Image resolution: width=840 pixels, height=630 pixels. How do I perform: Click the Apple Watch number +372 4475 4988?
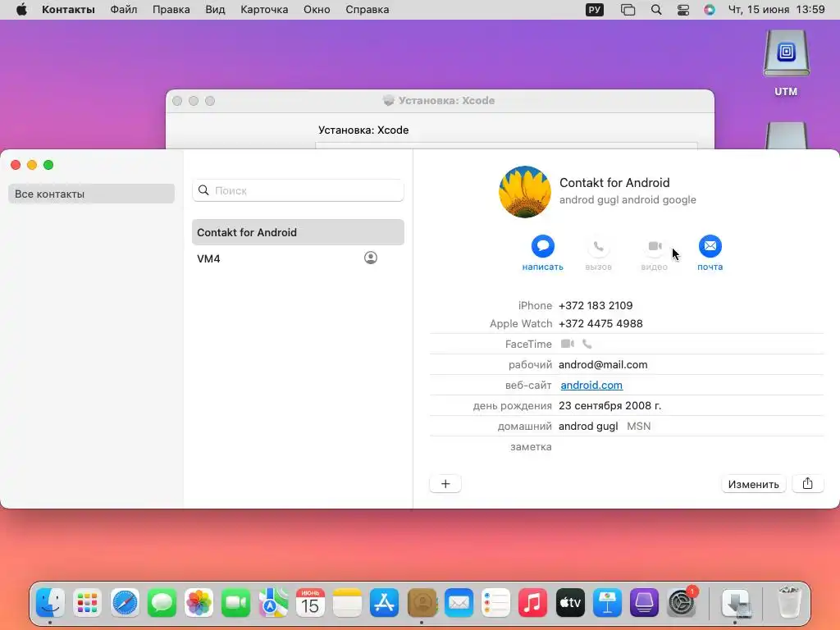coord(600,323)
